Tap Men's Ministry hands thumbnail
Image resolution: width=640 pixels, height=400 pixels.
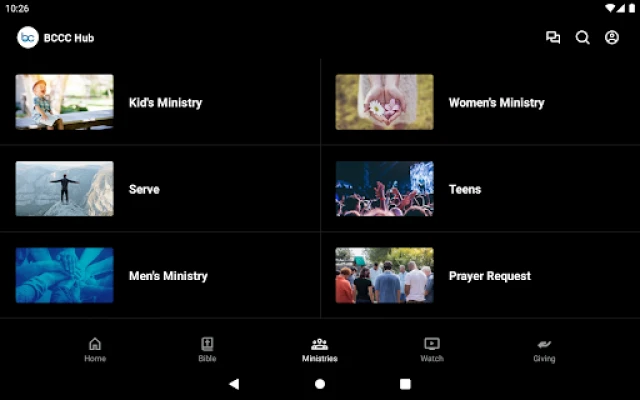tap(64, 275)
